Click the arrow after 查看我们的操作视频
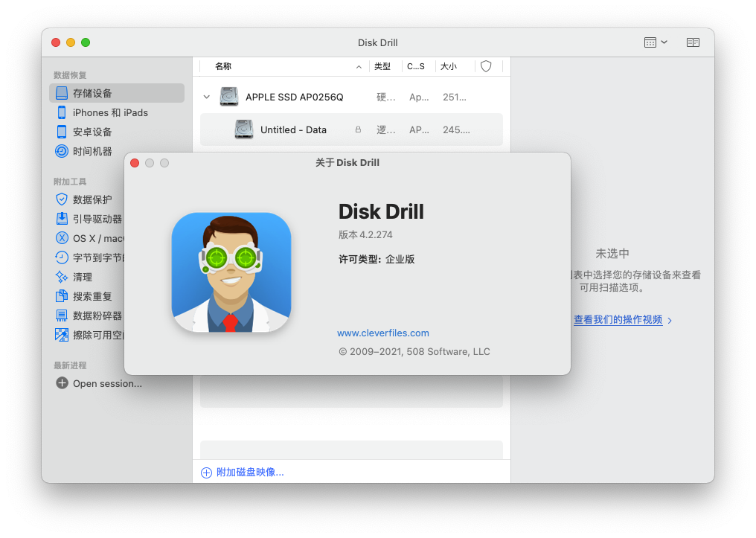 click(x=670, y=320)
